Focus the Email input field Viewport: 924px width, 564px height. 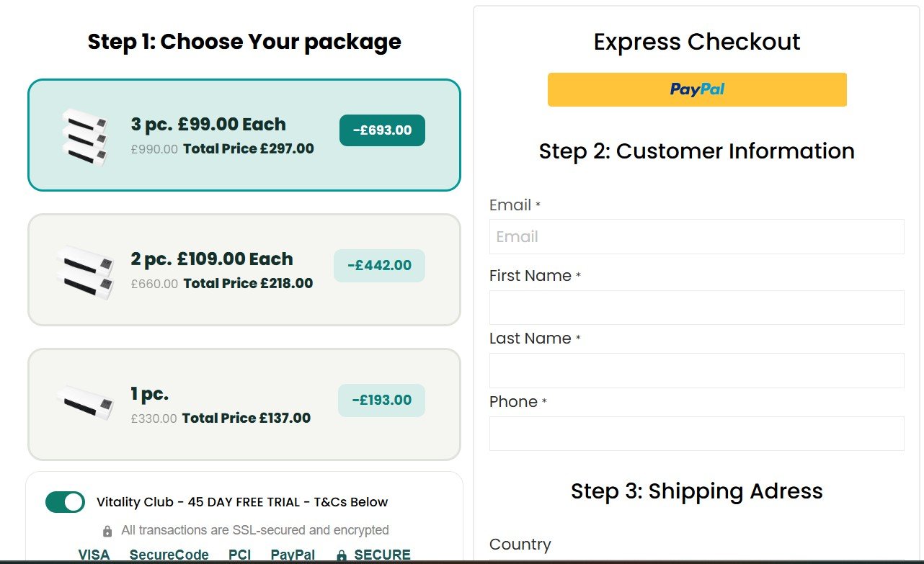pyautogui.click(x=696, y=236)
